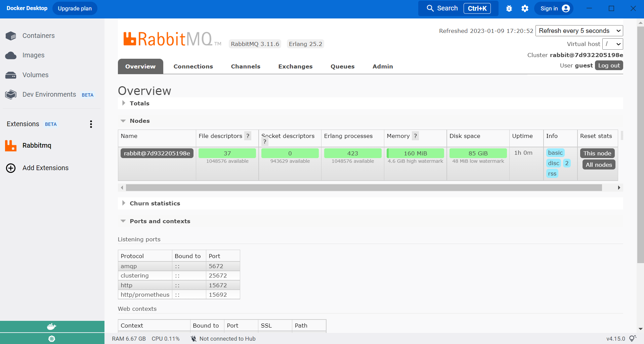Click the Erlang 25.2 version badge
Screen dimensions: 644x344
coord(305,44)
